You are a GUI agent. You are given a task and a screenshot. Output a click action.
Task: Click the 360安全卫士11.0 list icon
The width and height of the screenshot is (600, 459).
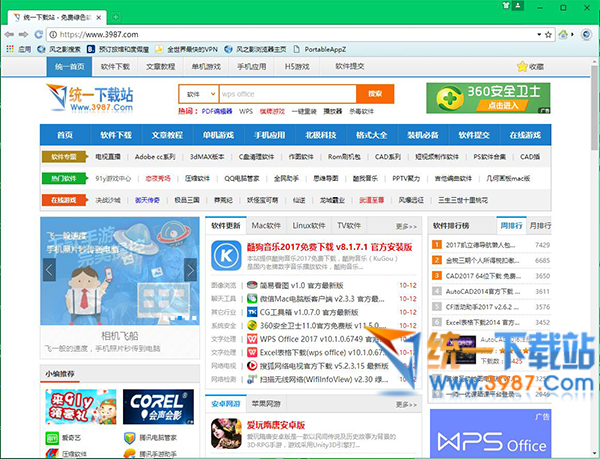click(x=252, y=326)
